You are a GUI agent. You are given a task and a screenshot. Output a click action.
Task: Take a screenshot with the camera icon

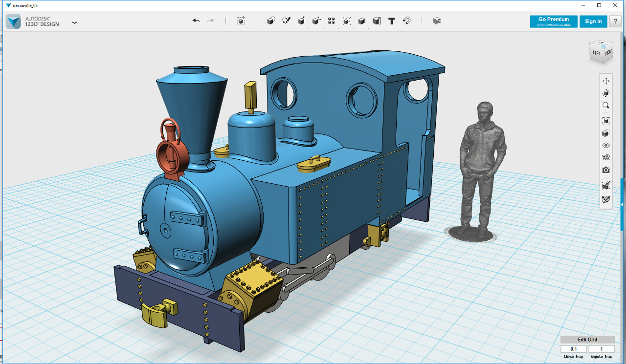[x=606, y=170]
